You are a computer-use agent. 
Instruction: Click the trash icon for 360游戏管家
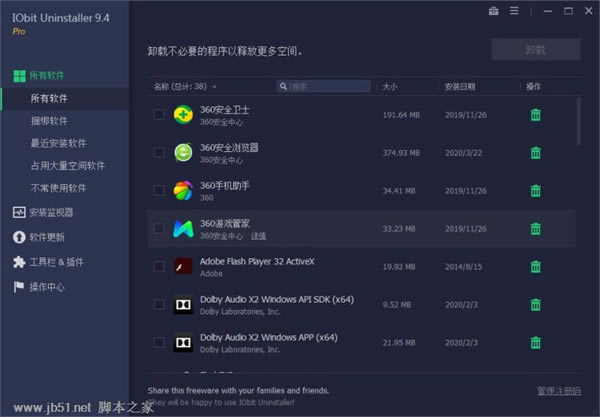(535, 229)
